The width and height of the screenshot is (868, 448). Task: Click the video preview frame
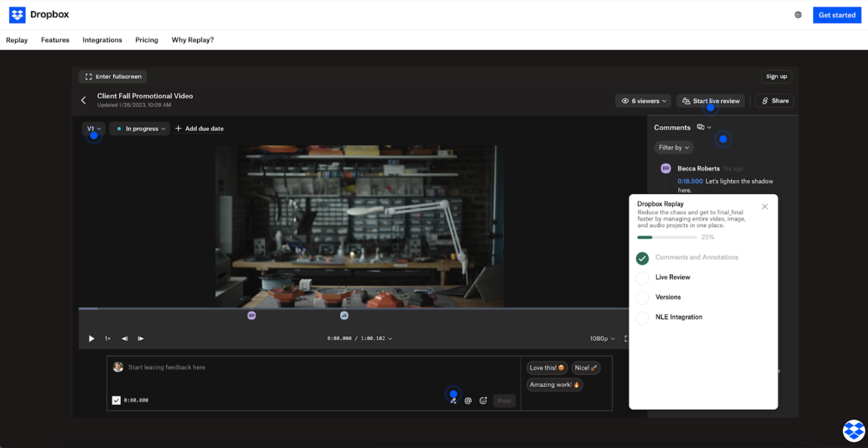[359, 226]
